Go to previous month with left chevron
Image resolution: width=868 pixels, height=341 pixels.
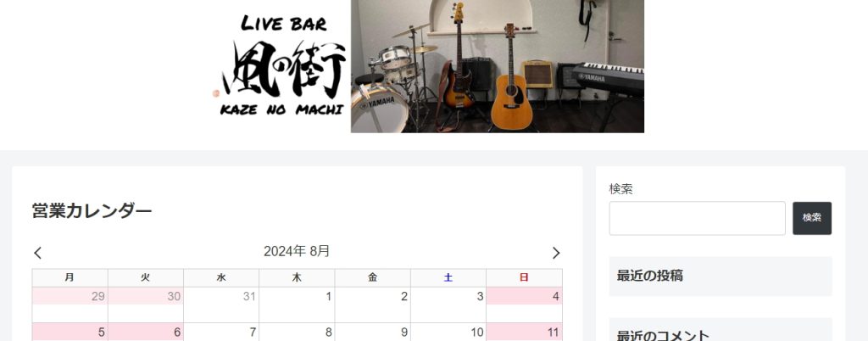coord(37,253)
